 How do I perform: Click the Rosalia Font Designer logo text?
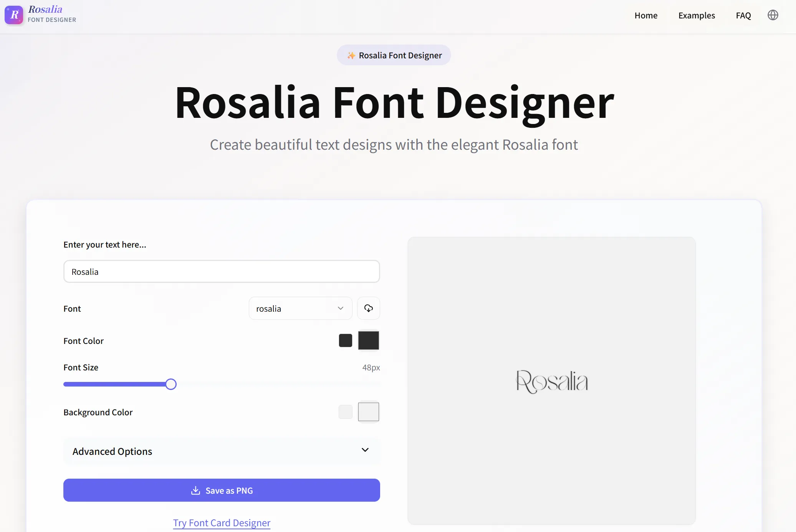52,14
